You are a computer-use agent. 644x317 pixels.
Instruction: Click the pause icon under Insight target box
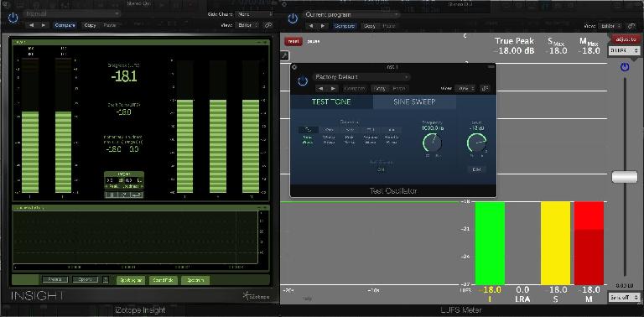tap(111, 195)
